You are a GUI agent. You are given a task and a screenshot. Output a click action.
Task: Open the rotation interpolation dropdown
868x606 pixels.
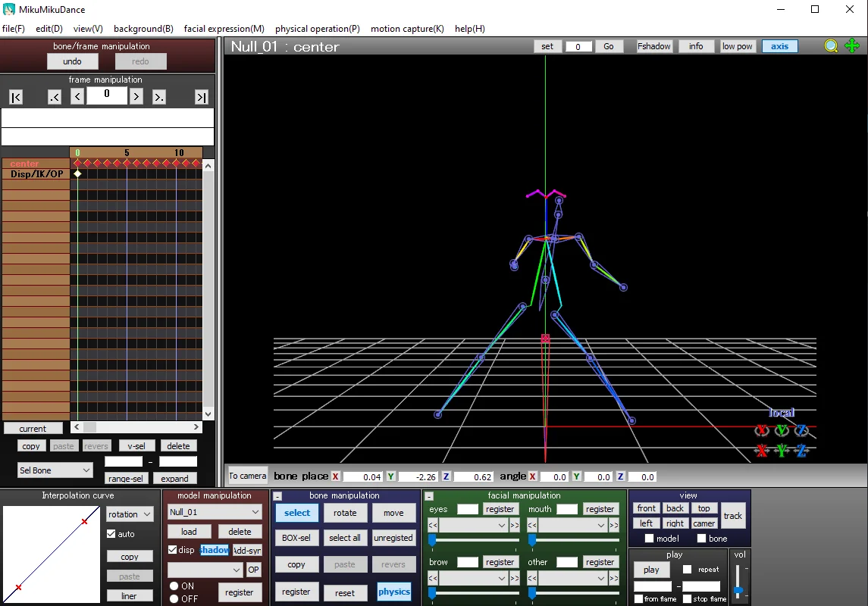coord(130,514)
